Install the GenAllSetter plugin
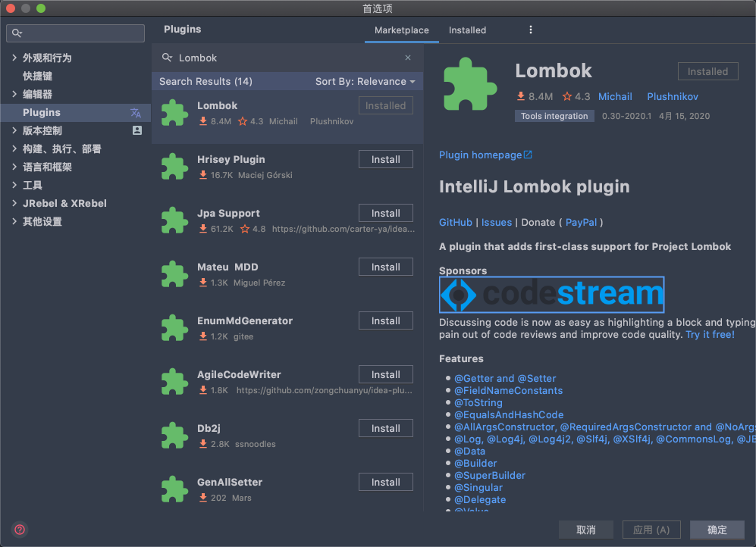Screen dimensions: 756x547 (386, 482)
